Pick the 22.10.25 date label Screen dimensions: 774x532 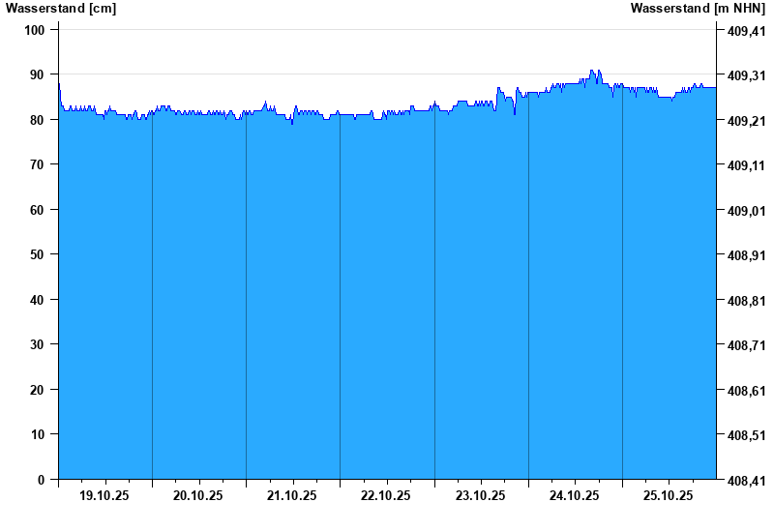pyautogui.click(x=385, y=495)
